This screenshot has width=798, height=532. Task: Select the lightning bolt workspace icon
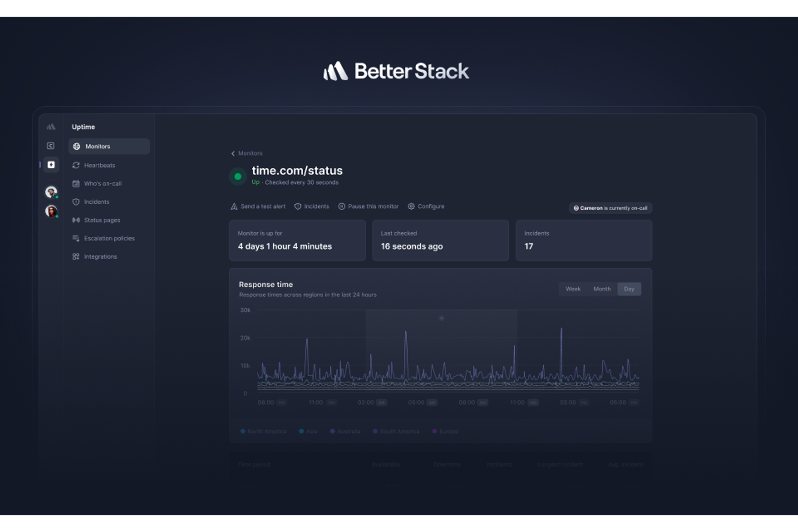[51, 164]
